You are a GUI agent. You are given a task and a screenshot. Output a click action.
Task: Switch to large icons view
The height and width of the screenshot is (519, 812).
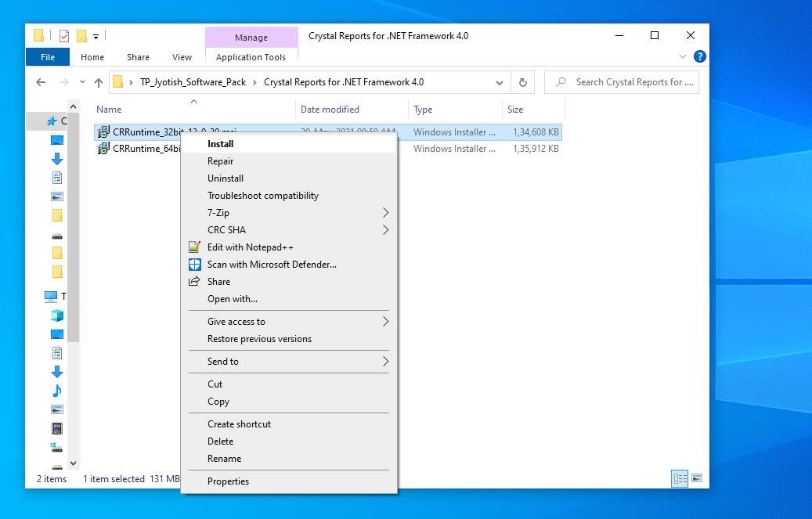click(x=696, y=478)
